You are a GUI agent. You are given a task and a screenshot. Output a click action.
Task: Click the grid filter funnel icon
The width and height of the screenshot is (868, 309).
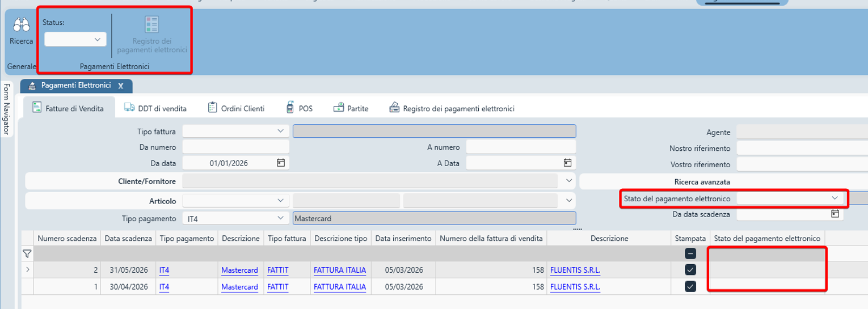pyautogui.click(x=27, y=254)
